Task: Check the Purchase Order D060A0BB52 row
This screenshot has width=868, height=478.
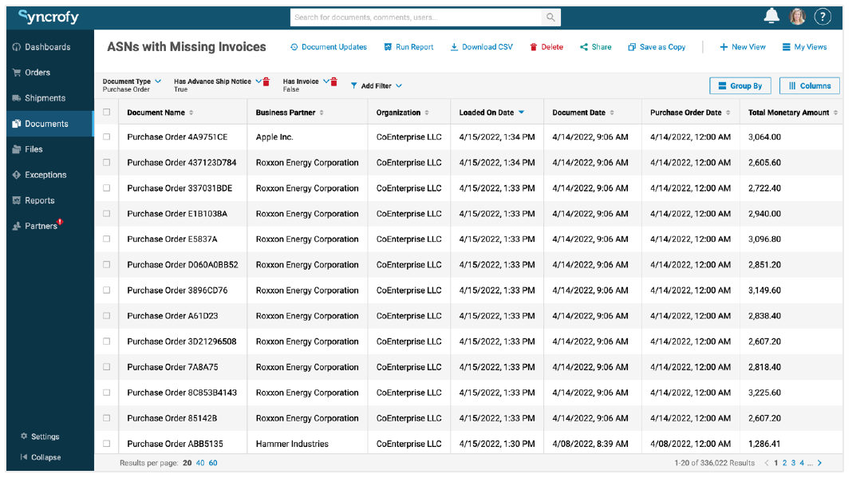Action: pos(107,264)
